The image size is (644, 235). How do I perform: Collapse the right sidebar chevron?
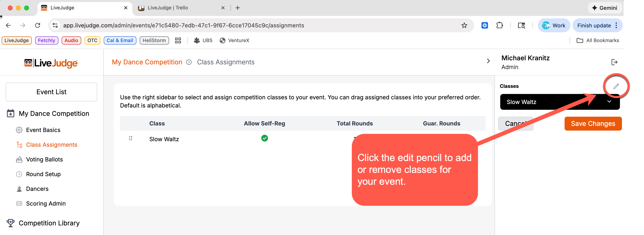pos(488,61)
